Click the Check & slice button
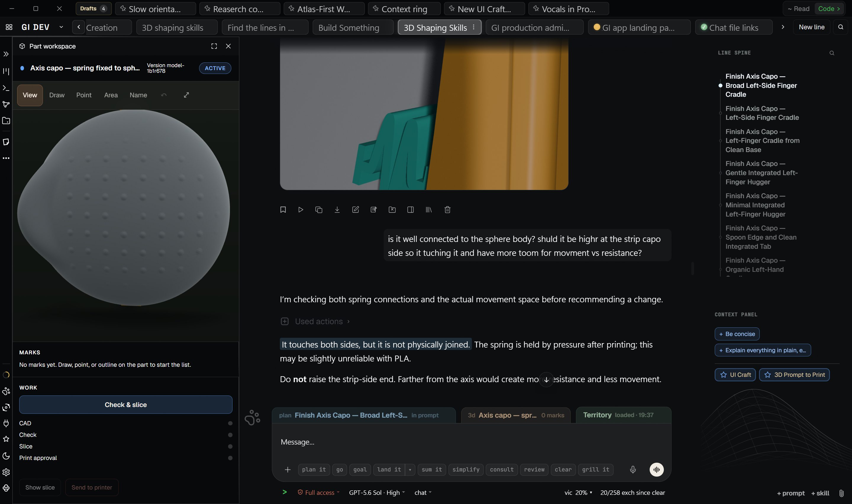Image resolution: width=852 pixels, height=504 pixels. pyautogui.click(x=126, y=405)
